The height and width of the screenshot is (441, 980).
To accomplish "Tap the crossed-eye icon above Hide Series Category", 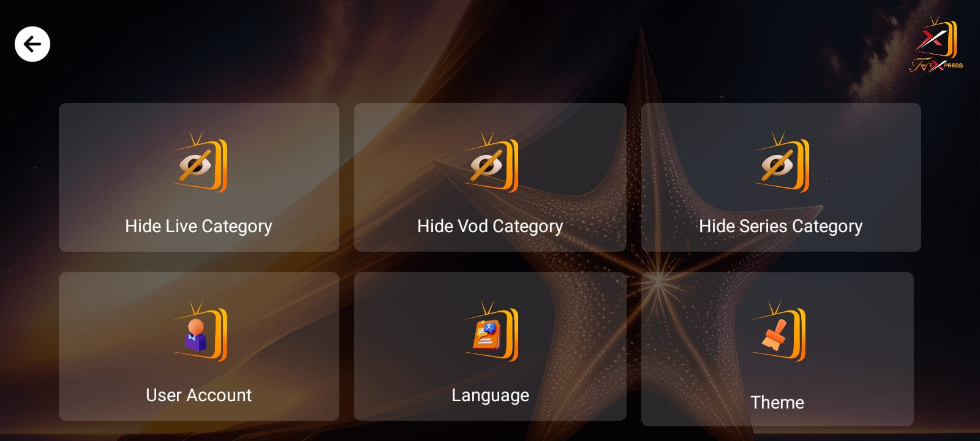I will click(x=782, y=162).
